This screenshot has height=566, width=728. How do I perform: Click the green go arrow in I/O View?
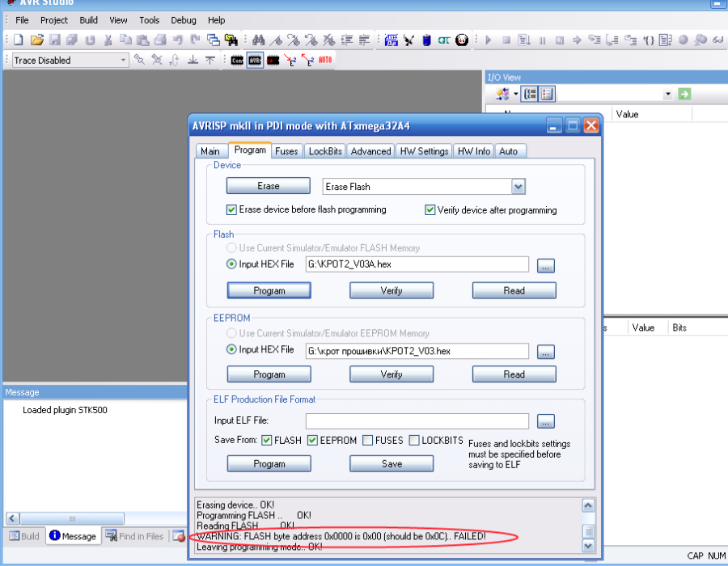[x=684, y=94]
